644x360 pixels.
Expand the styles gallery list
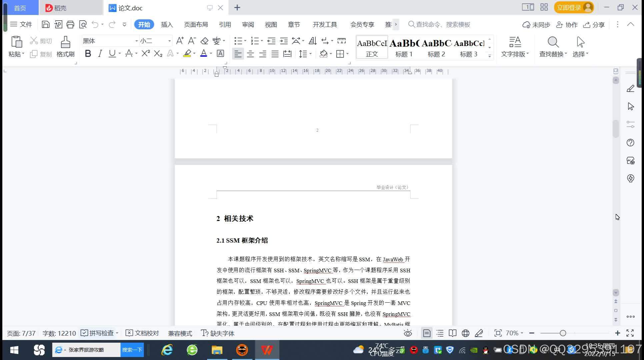click(490, 56)
